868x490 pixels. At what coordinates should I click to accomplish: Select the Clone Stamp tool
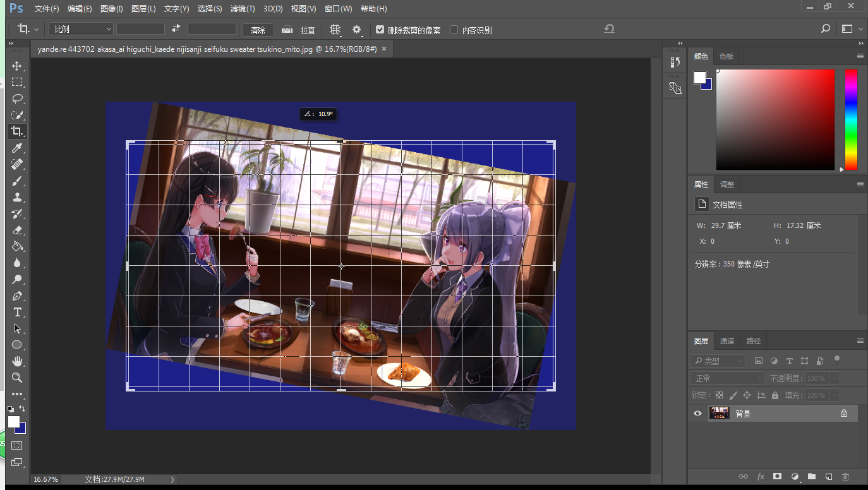click(17, 197)
